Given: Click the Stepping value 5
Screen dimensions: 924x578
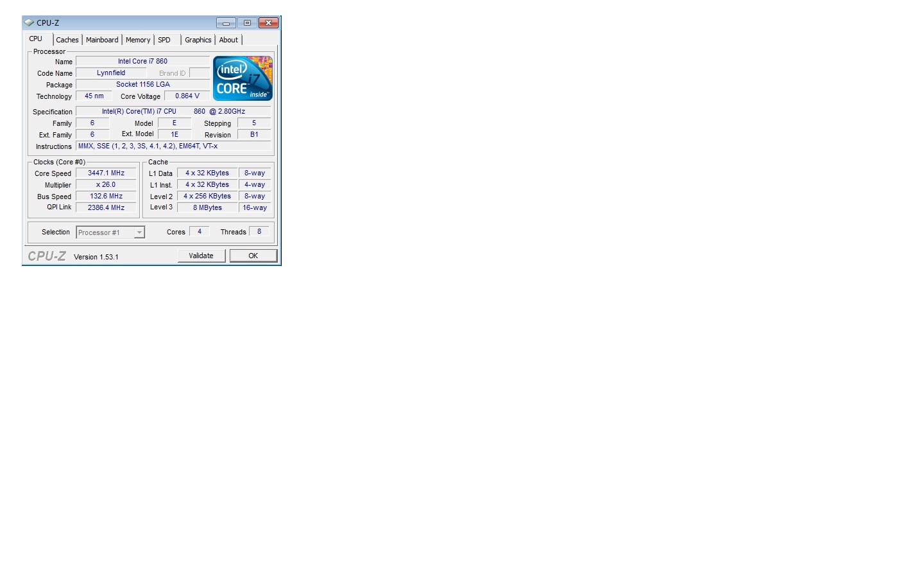Looking at the screenshot, I should pyautogui.click(x=254, y=123).
